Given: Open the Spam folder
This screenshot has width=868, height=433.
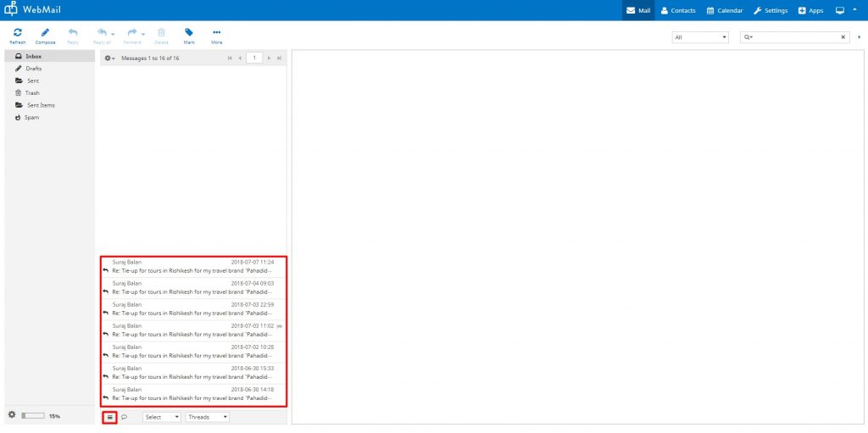Looking at the screenshot, I should click(31, 117).
